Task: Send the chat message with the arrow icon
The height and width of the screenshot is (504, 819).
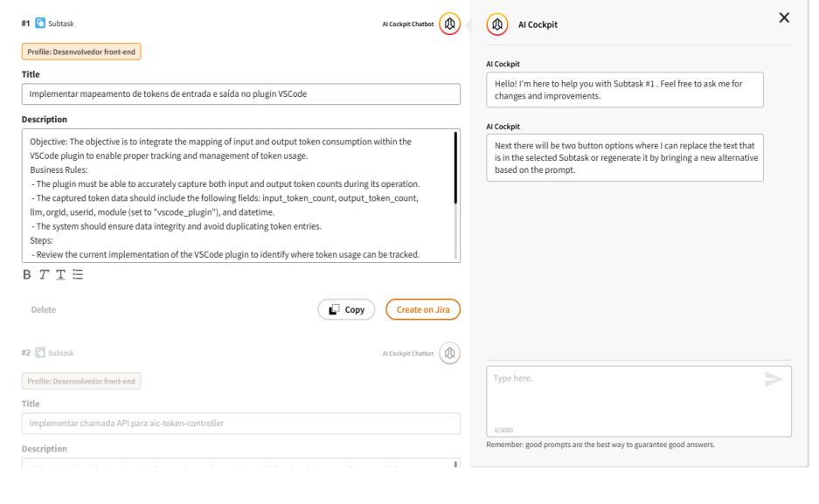Action: [x=773, y=379]
